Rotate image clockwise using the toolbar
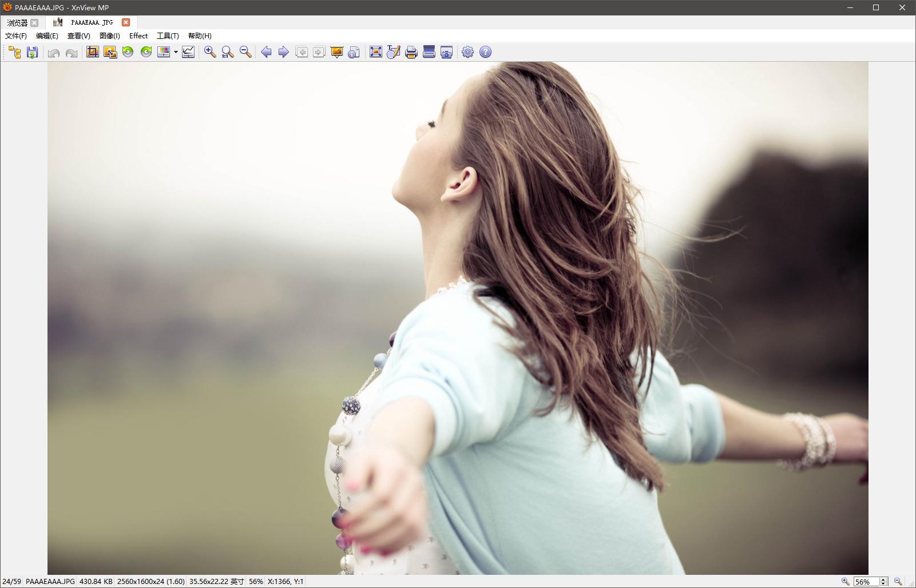This screenshot has height=588, width=916. coord(146,52)
